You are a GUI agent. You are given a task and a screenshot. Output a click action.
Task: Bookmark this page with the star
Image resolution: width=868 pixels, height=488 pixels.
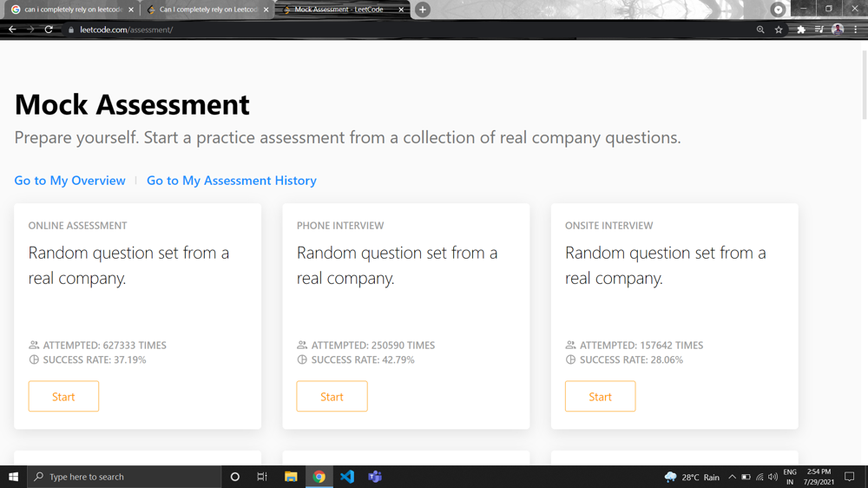[x=779, y=30]
